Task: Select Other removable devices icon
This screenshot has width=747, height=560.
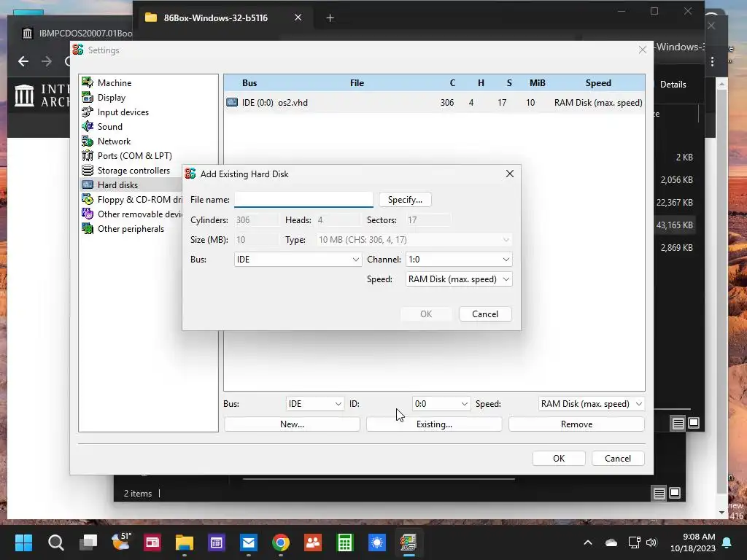Action: point(88,214)
